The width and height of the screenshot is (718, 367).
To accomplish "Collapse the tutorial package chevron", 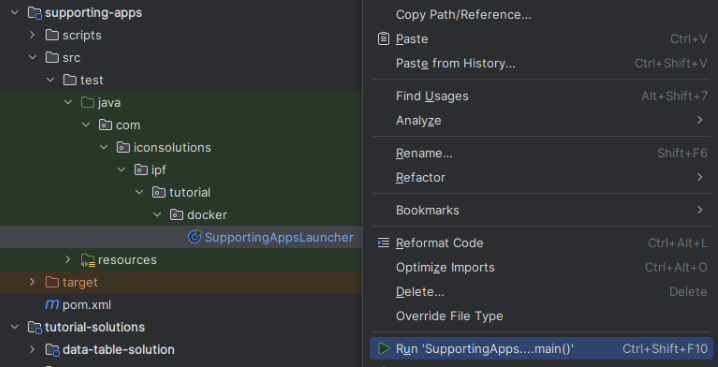I will 139,192.
